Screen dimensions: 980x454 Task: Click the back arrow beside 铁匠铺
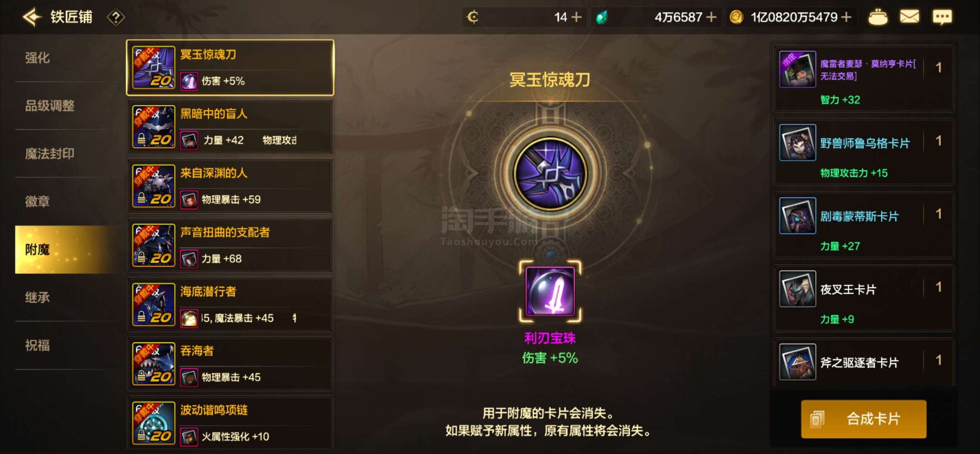[x=31, y=17]
